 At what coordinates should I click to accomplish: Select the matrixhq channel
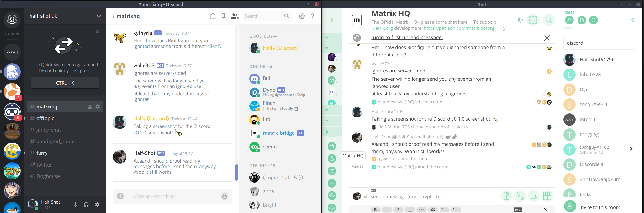point(65,107)
